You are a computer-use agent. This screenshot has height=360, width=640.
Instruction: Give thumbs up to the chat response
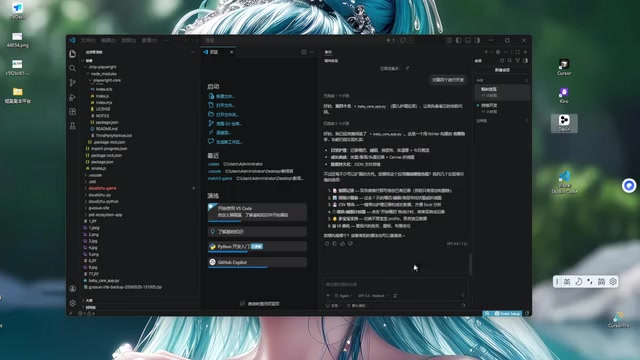pos(342,244)
